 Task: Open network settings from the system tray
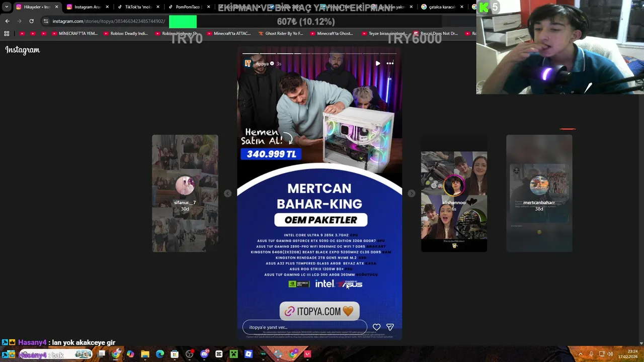[601, 354]
